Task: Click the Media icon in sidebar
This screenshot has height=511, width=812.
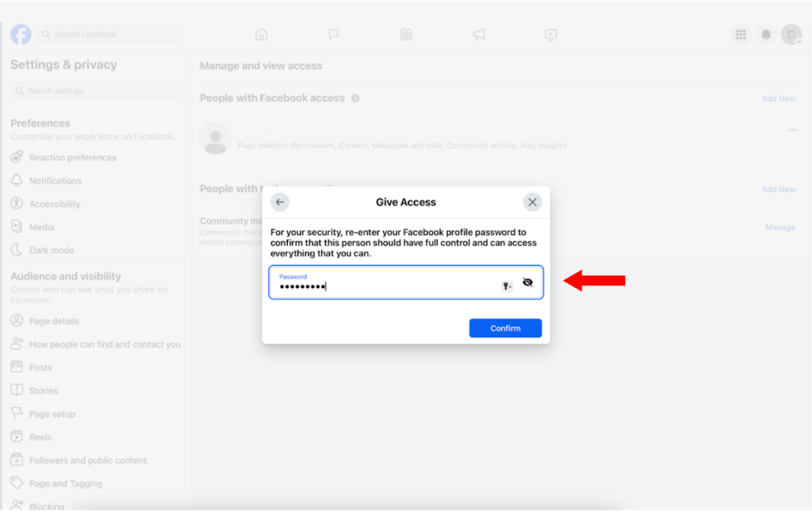Action: (17, 226)
